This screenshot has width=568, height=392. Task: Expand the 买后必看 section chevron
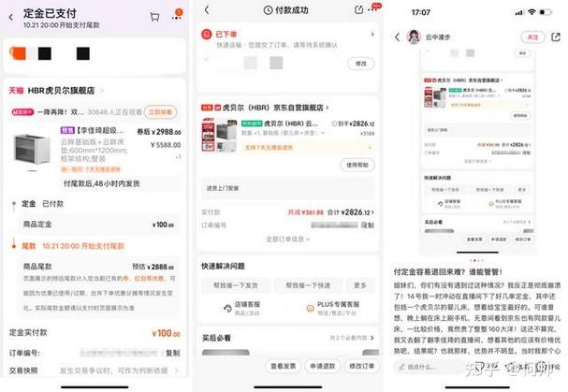coord(372,338)
